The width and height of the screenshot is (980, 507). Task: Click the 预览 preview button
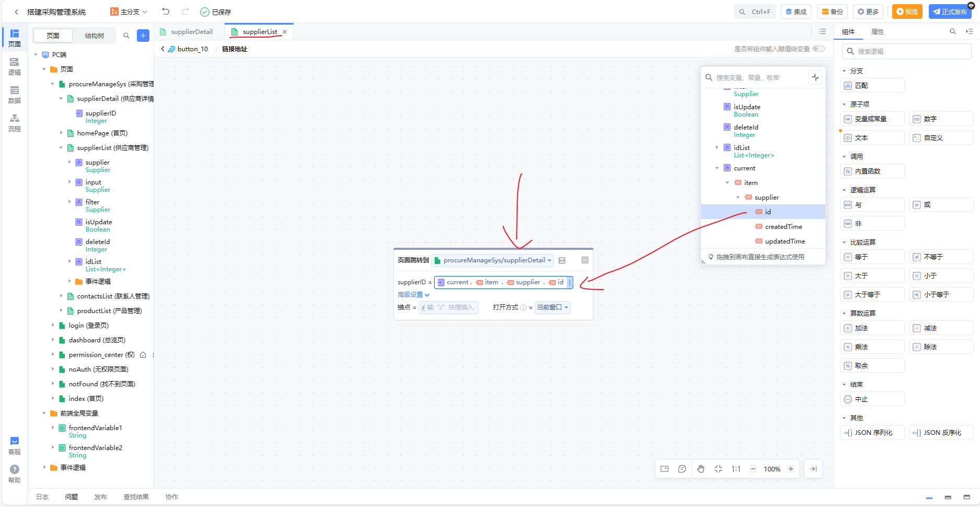pyautogui.click(x=907, y=11)
